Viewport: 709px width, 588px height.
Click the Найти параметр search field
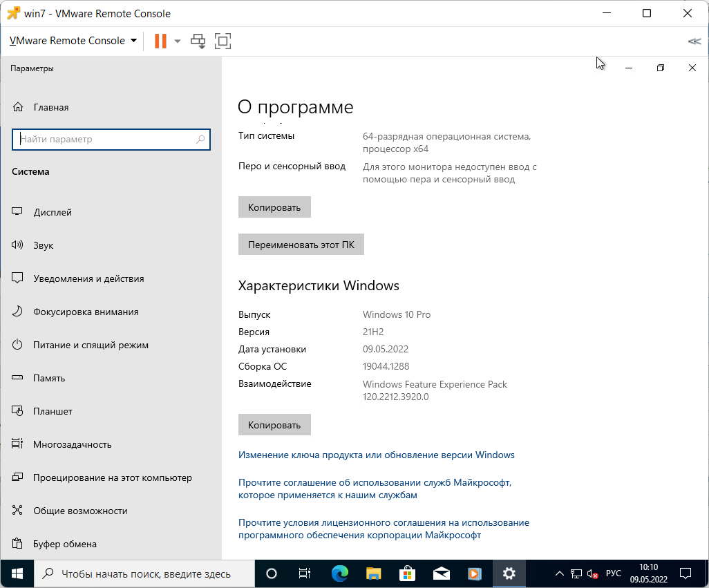tap(111, 139)
